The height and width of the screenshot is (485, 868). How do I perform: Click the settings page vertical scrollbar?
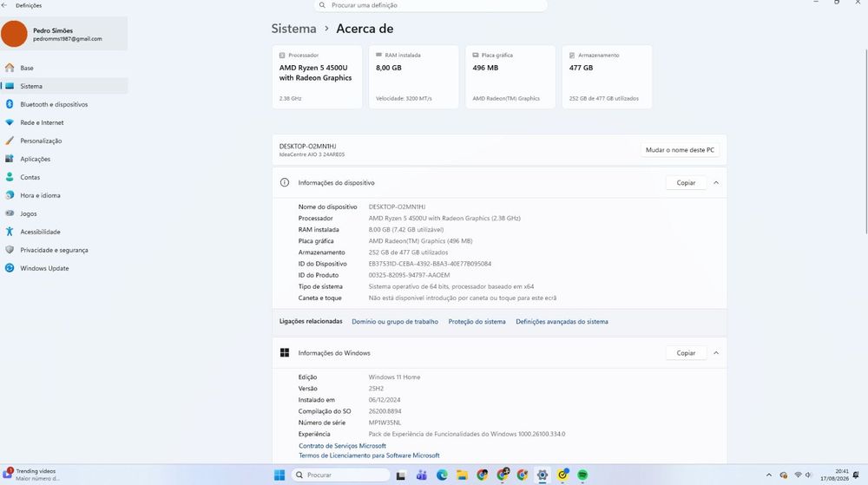(865, 141)
